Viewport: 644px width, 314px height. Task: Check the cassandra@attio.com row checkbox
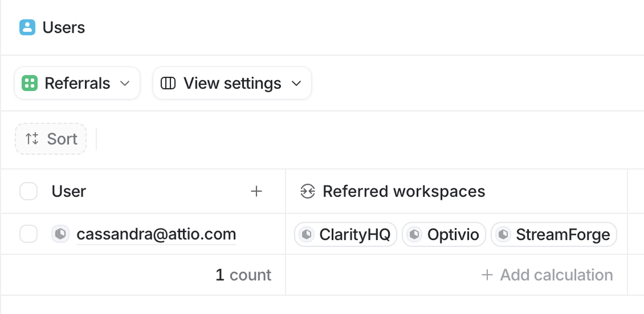(29, 234)
